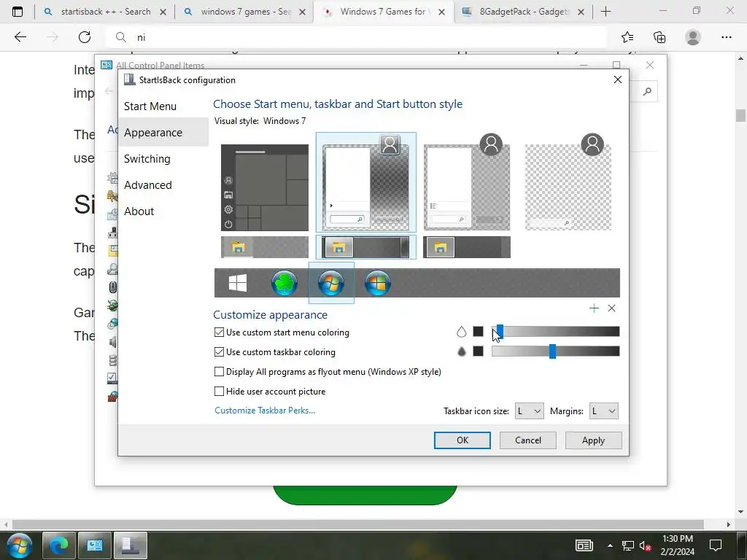Choose the Windows 7 glass taskbar style
The image size is (747, 560).
pos(366,247)
